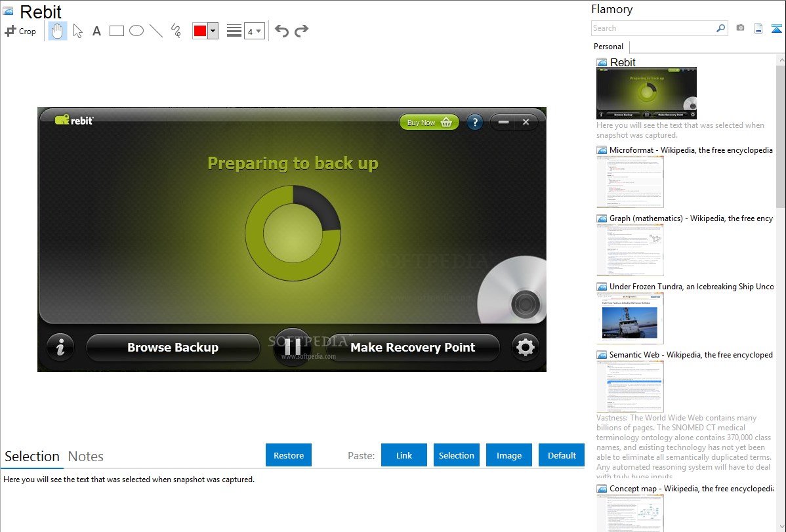Image resolution: width=786 pixels, height=532 pixels.
Task: Pause the Rebit backup
Action: pos(293,346)
